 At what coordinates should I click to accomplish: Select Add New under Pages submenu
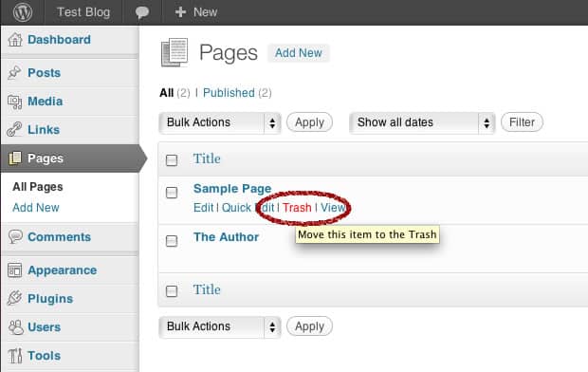coord(36,208)
